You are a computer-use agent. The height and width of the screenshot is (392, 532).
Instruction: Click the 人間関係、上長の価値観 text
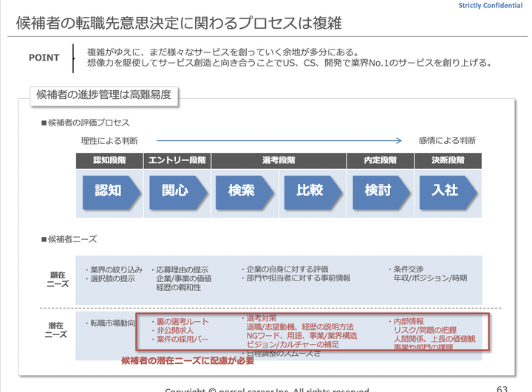pyautogui.click(x=434, y=339)
